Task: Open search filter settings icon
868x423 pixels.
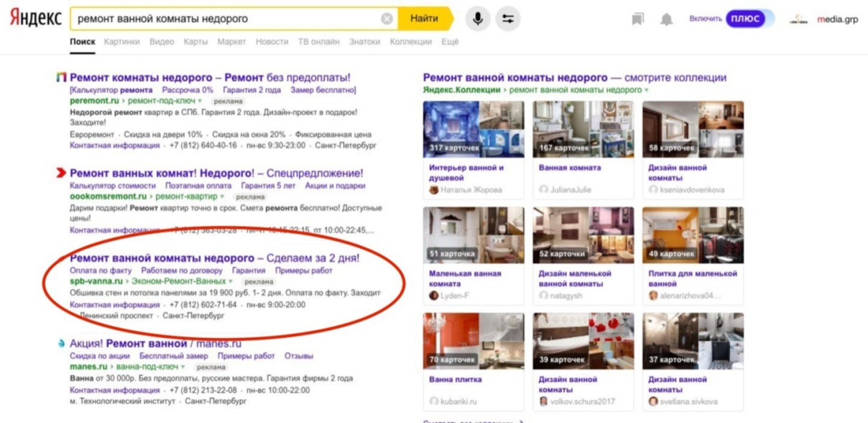Action: pyautogui.click(x=509, y=19)
